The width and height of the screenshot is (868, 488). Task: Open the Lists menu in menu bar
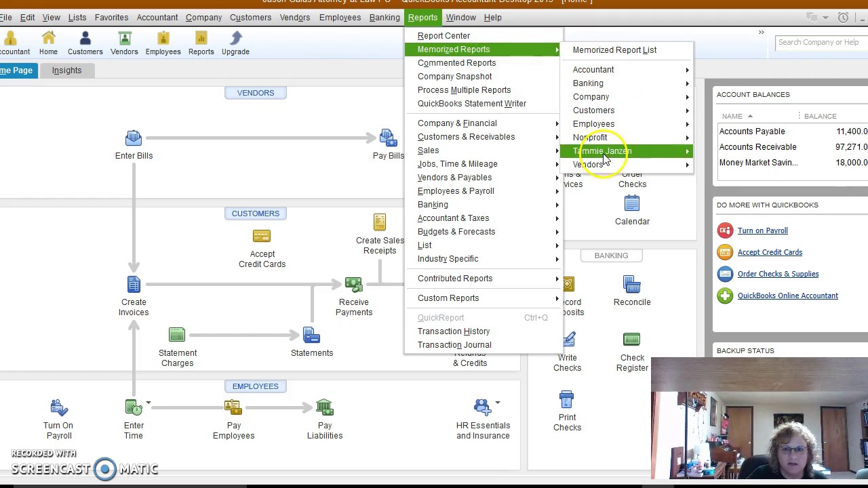pyautogui.click(x=77, y=18)
